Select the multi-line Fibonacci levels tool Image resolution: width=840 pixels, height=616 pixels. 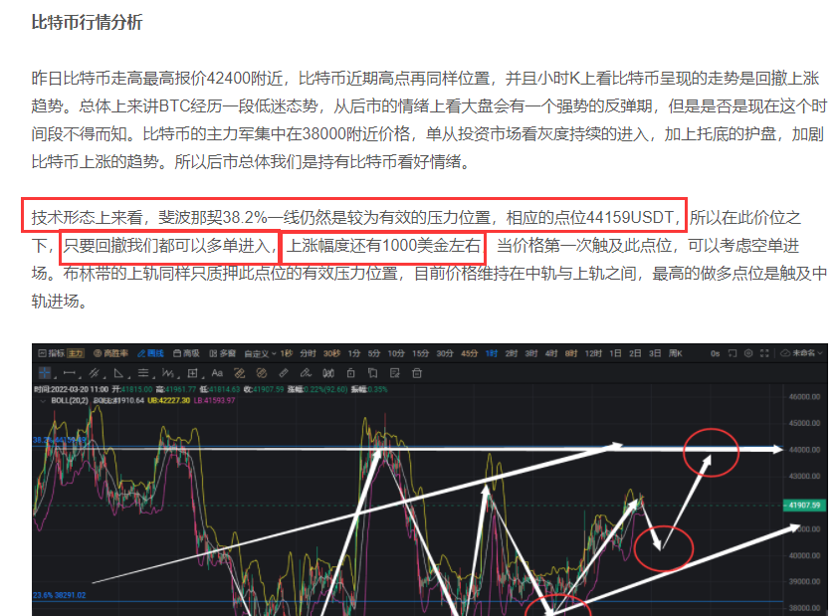click(x=143, y=373)
